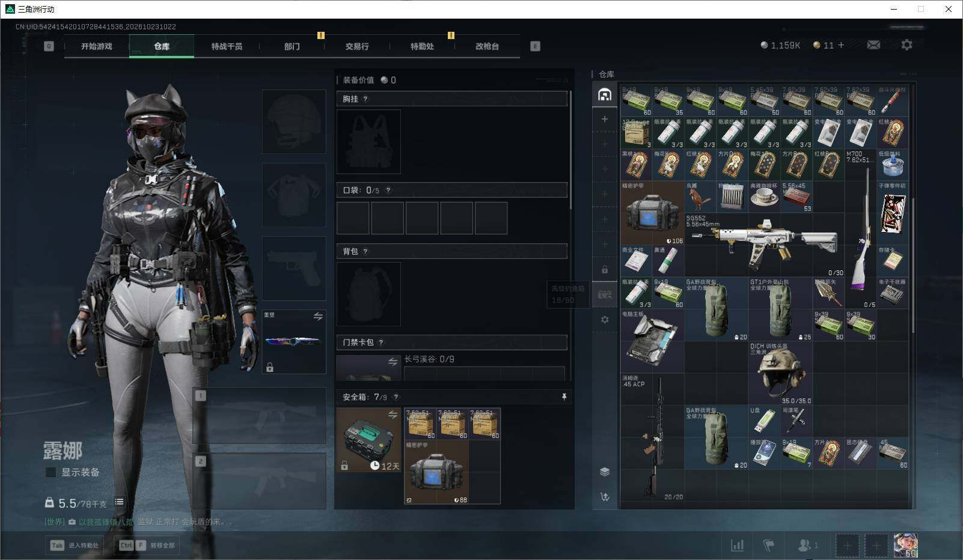Open the weight details list icon

119,502
